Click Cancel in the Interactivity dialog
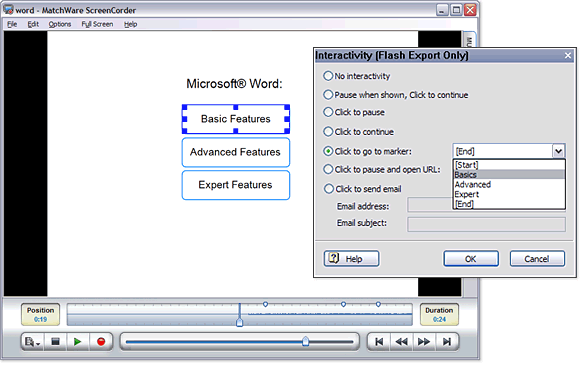 coord(537,259)
